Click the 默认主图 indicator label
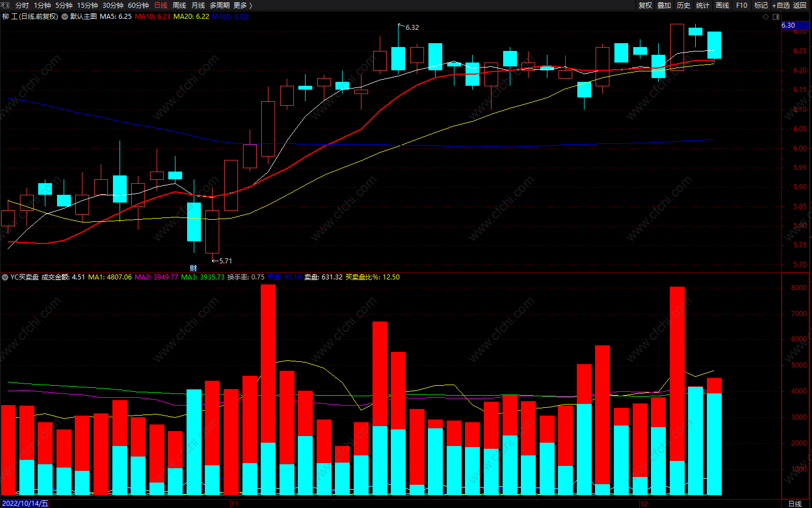812x508 pixels. [x=84, y=17]
